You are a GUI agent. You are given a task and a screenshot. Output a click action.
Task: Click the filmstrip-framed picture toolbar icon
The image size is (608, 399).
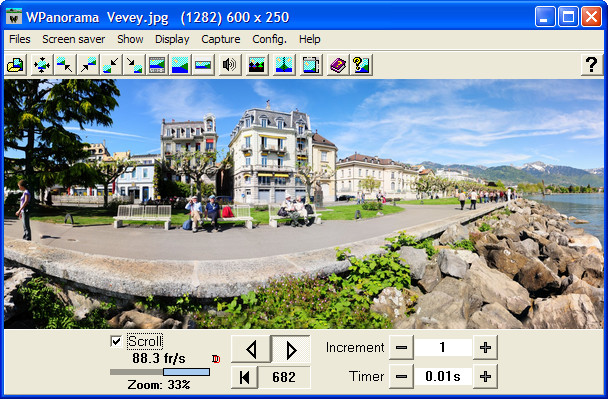[157, 65]
